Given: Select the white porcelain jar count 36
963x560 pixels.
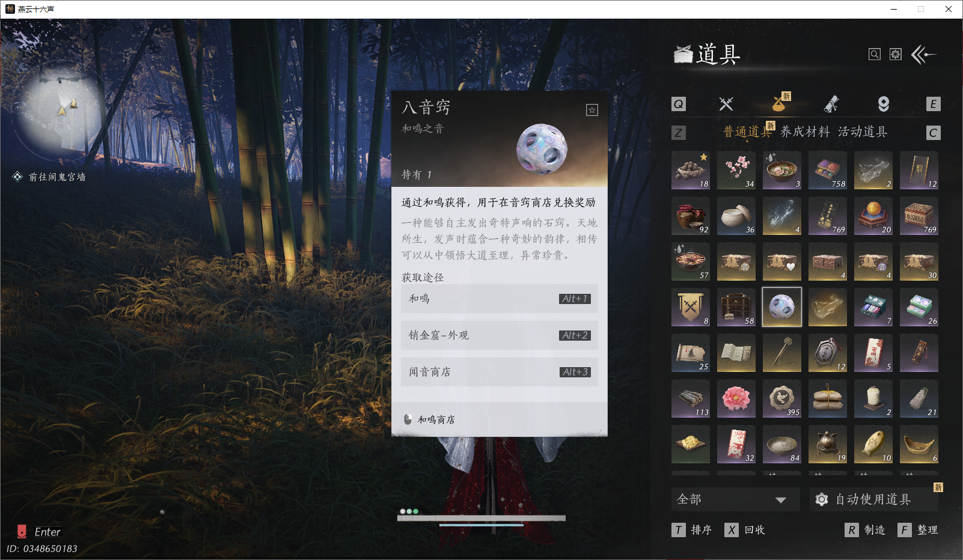Looking at the screenshot, I should tap(736, 216).
